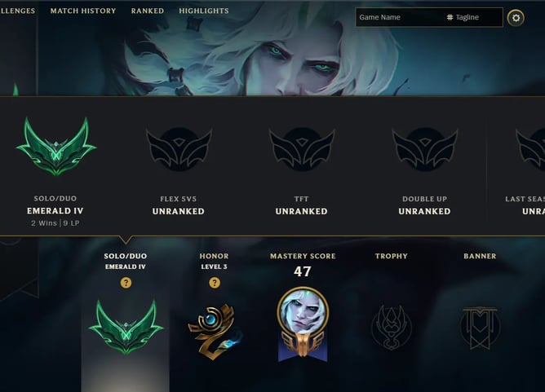
Task: Click the Last Season rank emblem
Action: tap(530, 149)
